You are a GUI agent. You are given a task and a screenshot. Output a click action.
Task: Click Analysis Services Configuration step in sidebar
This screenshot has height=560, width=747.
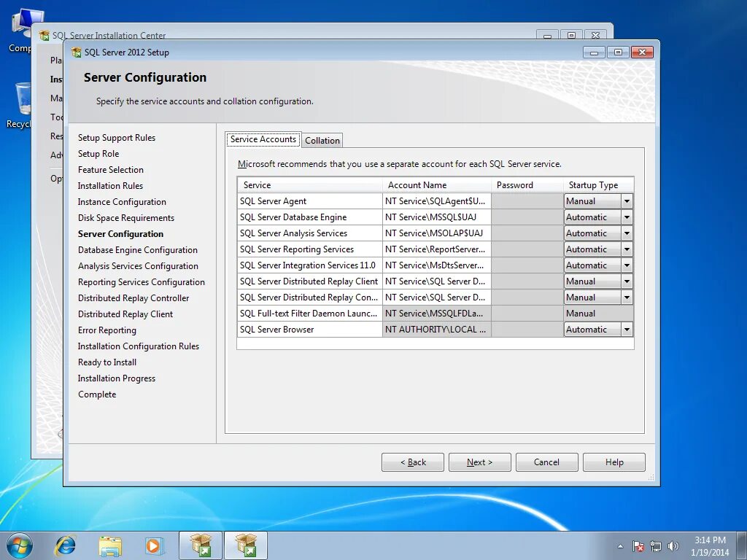138,266
